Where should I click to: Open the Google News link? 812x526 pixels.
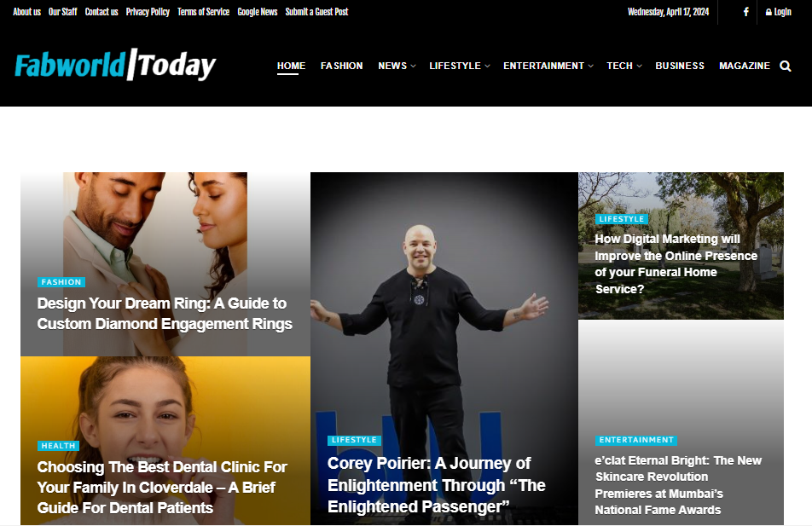[x=258, y=12]
